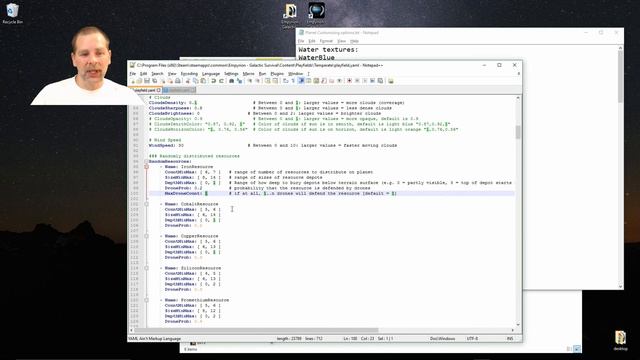Select left Empyrion desktop shortcut icon
640x360 pixels.
tap(290, 15)
